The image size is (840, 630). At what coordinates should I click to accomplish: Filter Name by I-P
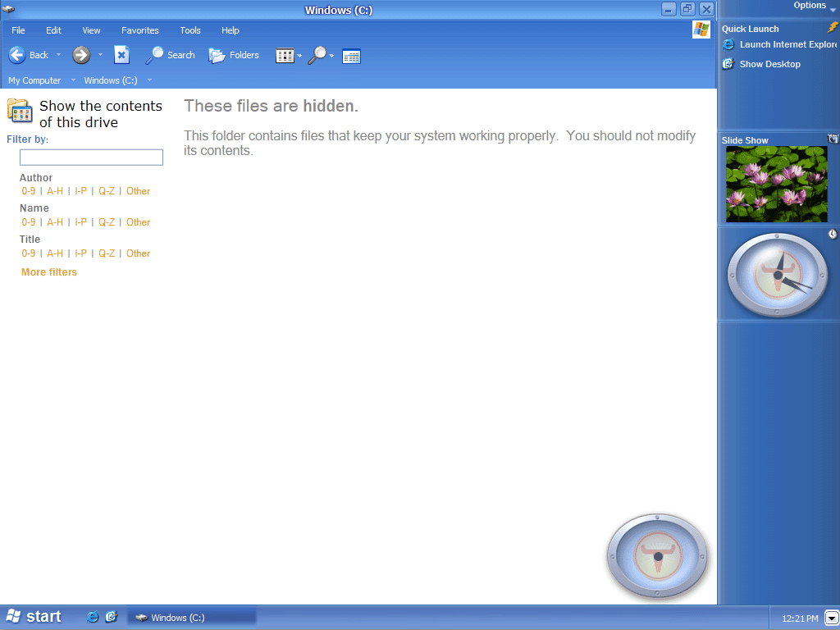80,222
